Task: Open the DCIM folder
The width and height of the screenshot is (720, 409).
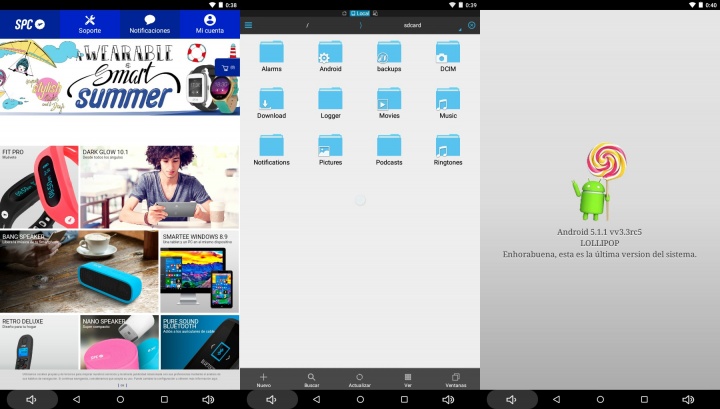Action: [x=448, y=56]
